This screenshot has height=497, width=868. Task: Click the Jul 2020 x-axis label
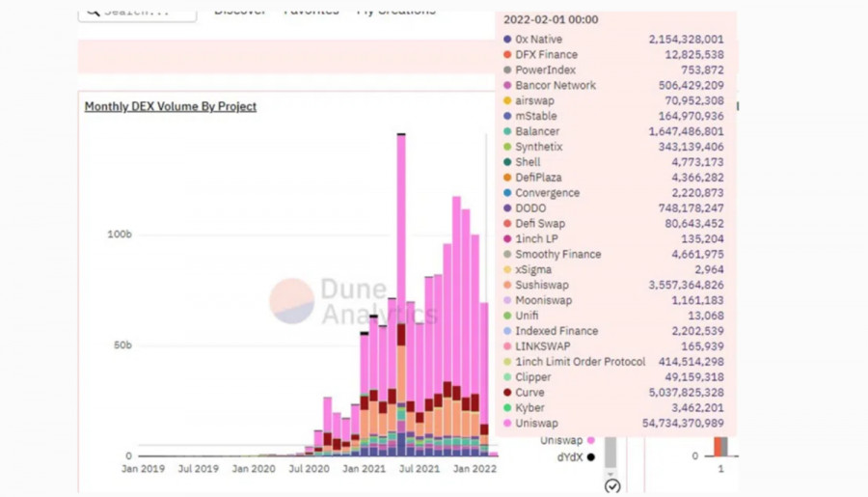tap(309, 469)
